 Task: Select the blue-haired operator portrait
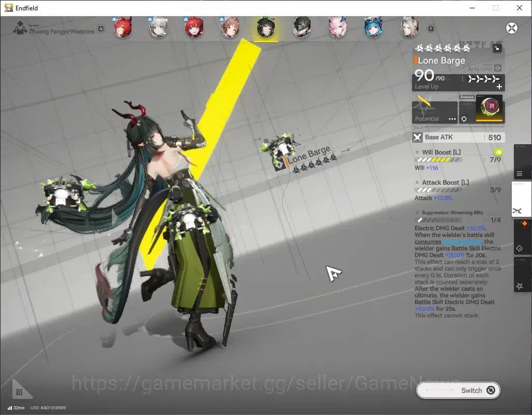(x=373, y=27)
